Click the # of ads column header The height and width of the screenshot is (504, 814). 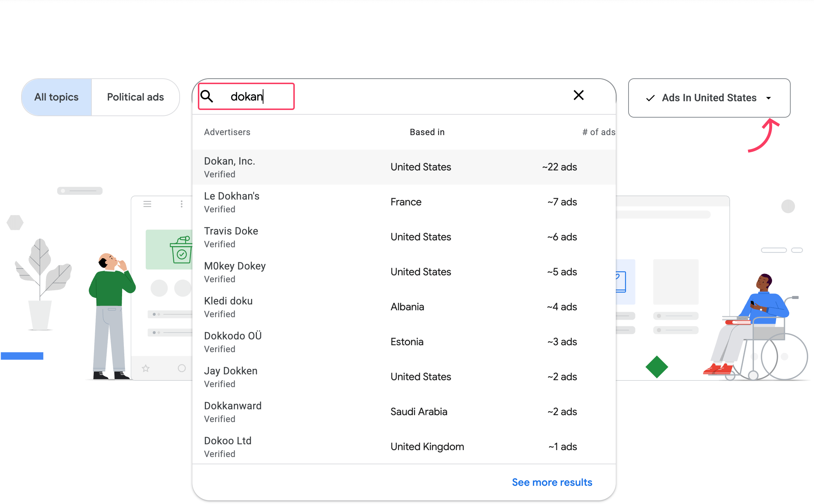click(599, 132)
